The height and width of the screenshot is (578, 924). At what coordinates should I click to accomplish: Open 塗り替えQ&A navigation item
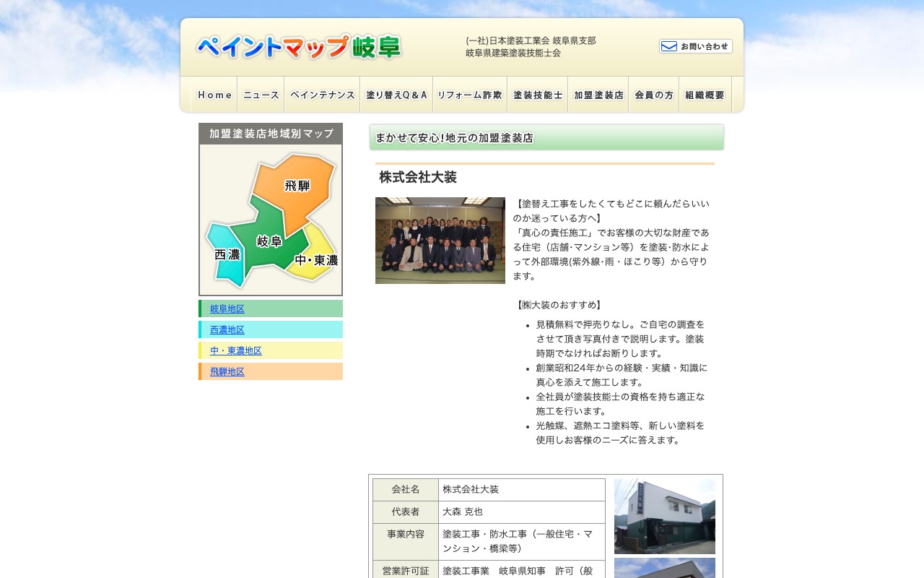click(x=396, y=95)
